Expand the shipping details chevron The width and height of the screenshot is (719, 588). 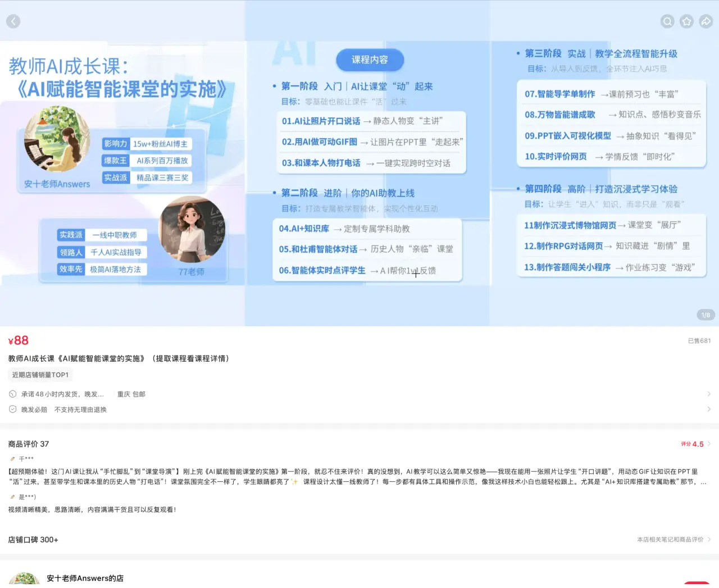709,394
